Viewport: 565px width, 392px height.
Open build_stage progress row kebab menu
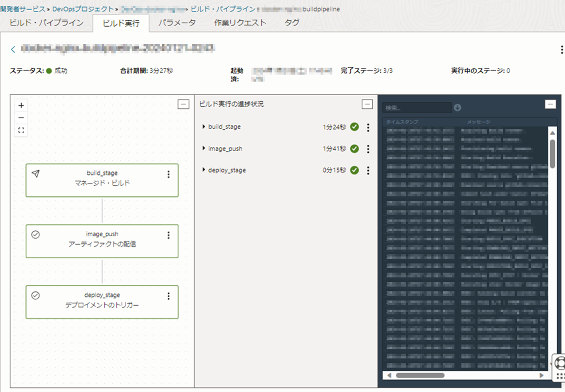368,127
